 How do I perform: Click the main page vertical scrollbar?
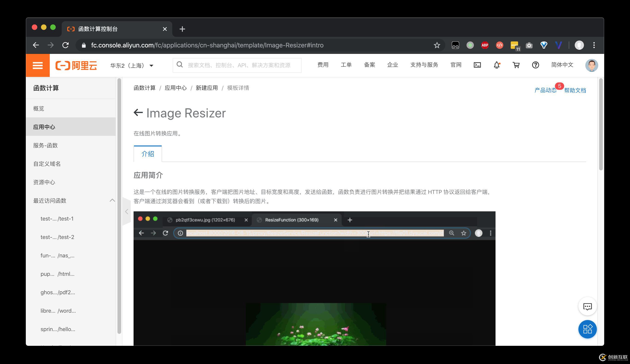601,124
